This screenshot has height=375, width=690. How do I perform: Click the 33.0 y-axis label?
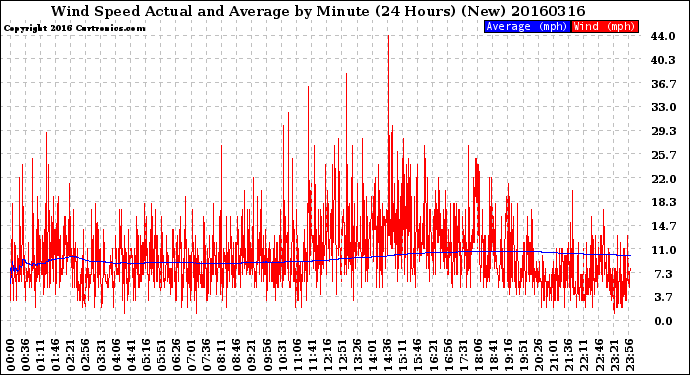(x=663, y=107)
